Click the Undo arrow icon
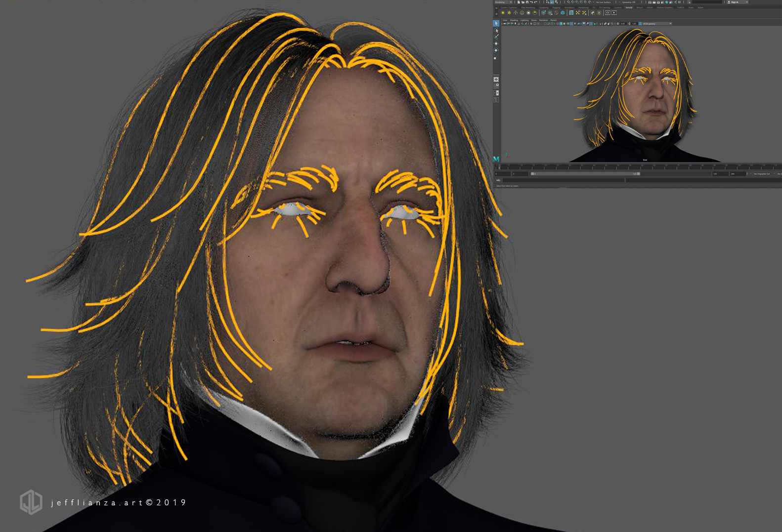 531,2
